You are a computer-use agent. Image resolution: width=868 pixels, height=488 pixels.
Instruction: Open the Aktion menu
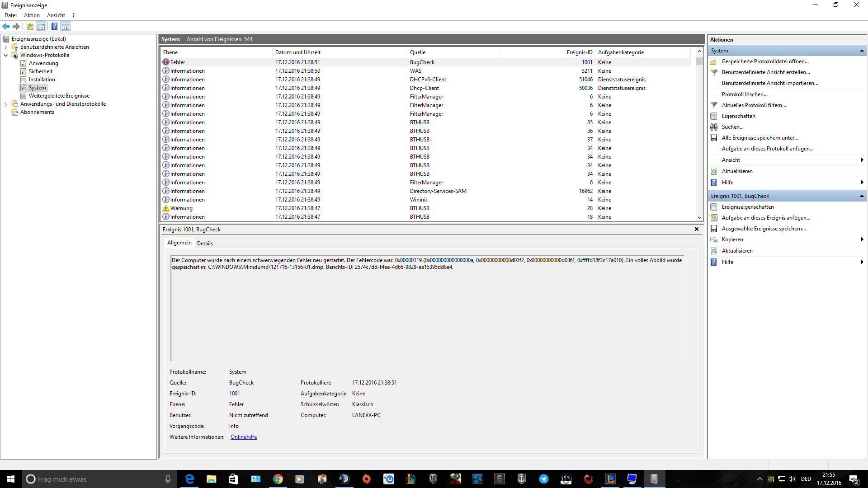coord(32,15)
